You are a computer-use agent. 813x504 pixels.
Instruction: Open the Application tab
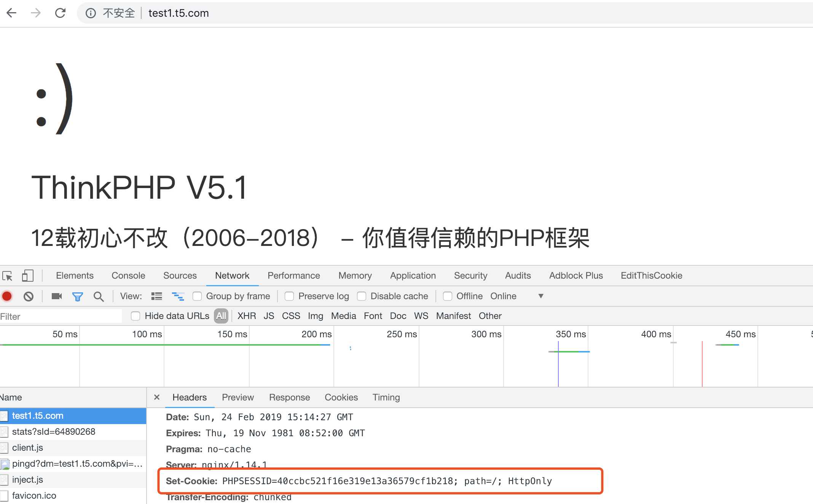pyautogui.click(x=413, y=276)
